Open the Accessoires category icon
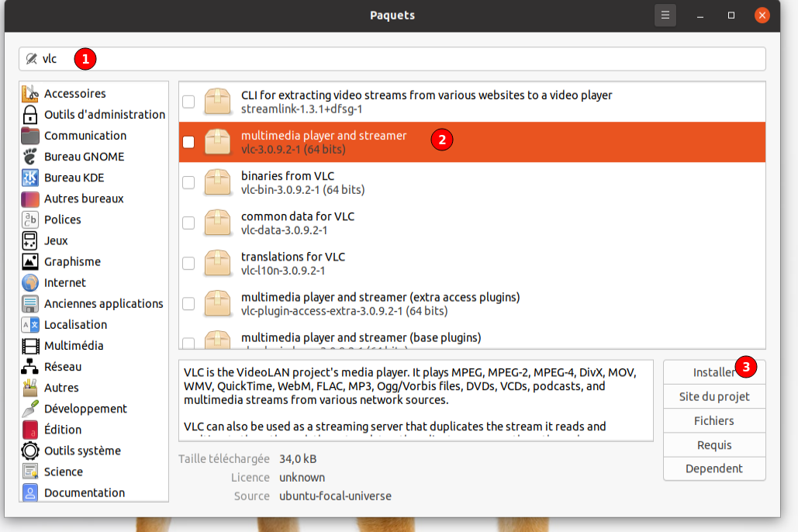 click(30, 94)
